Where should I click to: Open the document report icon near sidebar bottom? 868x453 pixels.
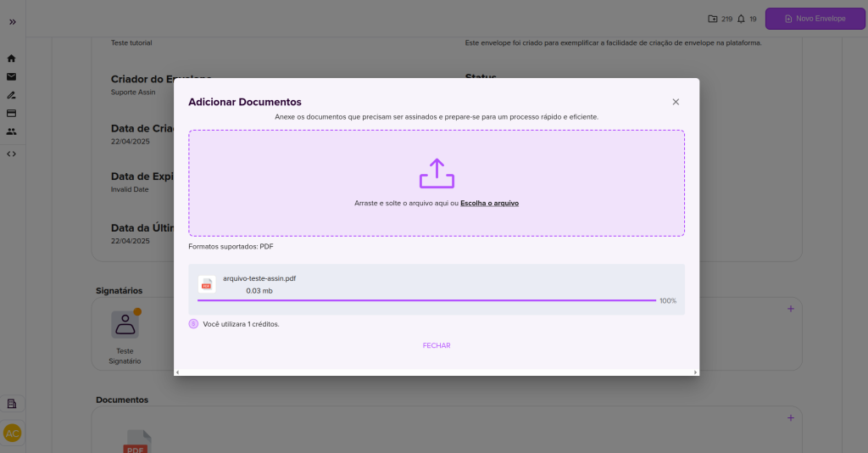coord(12,404)
